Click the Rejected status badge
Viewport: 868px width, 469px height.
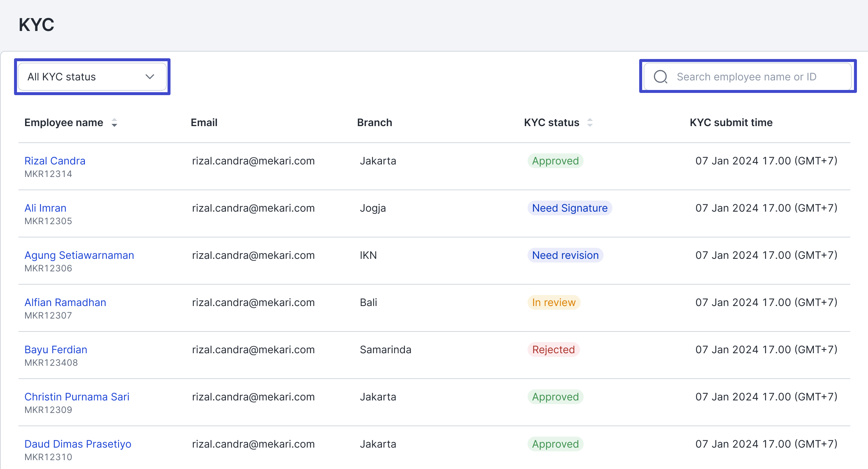point(553,350)
